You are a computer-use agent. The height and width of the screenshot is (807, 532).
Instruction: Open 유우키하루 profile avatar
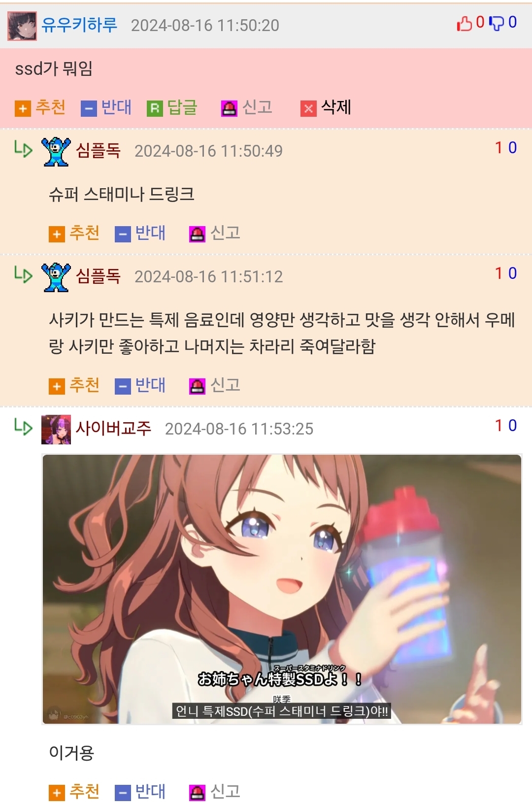click(22, 26)
